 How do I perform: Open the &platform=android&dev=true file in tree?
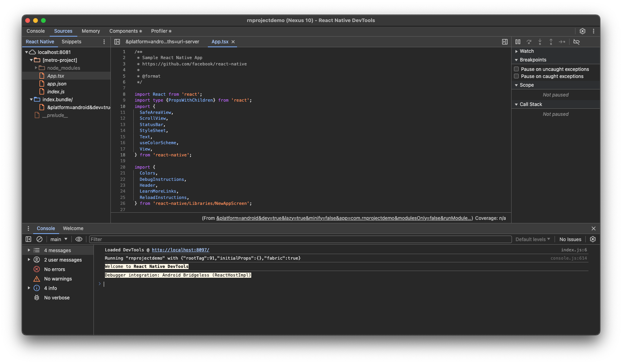[x=78, y=107]
